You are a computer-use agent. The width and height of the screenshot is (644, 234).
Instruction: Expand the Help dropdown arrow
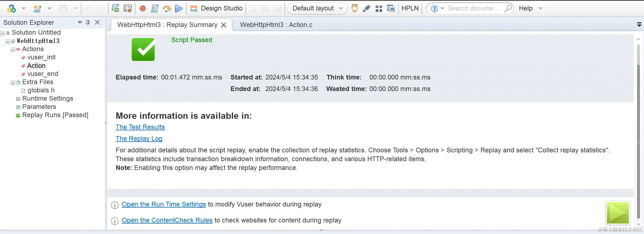point(540,9)
